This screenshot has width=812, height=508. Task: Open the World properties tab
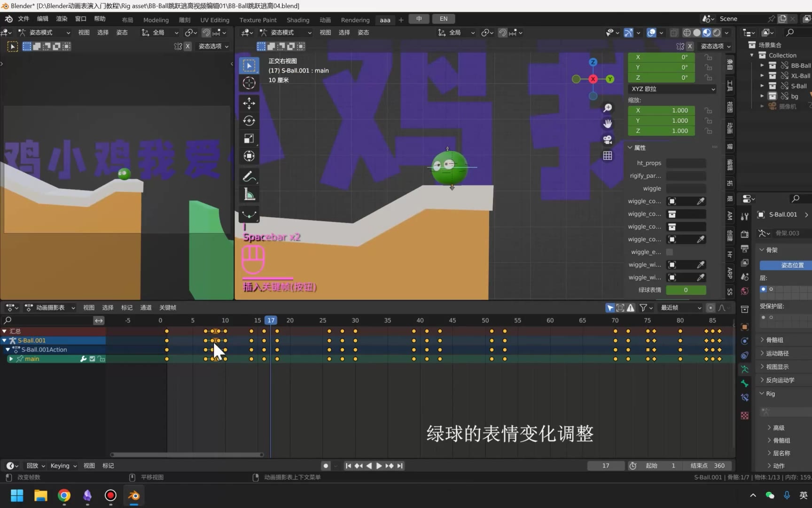point(745,291)
